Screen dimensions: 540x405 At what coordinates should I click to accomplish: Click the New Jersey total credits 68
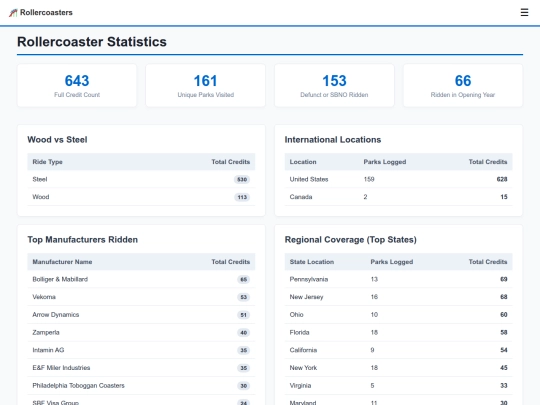tap(504, 297)
